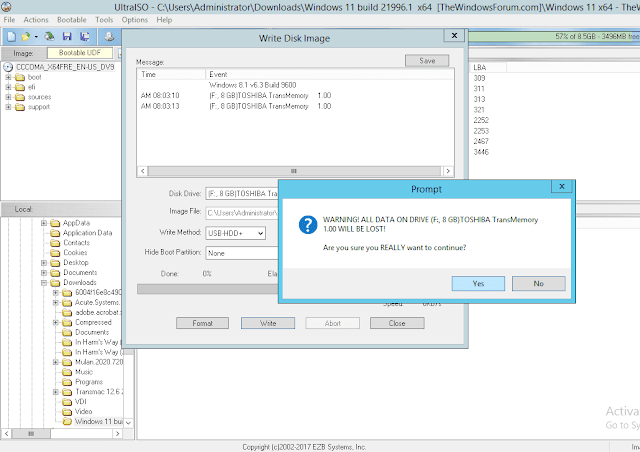This screenshot has width=640, height=452.
Task: Select the Transmac 12.6 folder
Action: 99,392
